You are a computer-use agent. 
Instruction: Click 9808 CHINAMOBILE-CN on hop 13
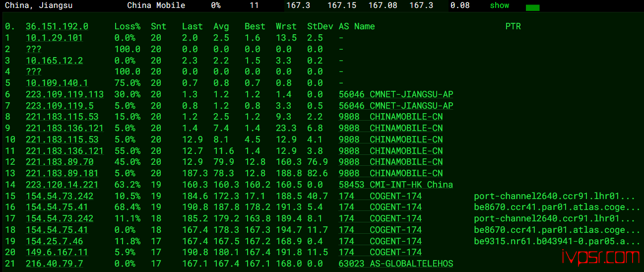tap(390, 173)
